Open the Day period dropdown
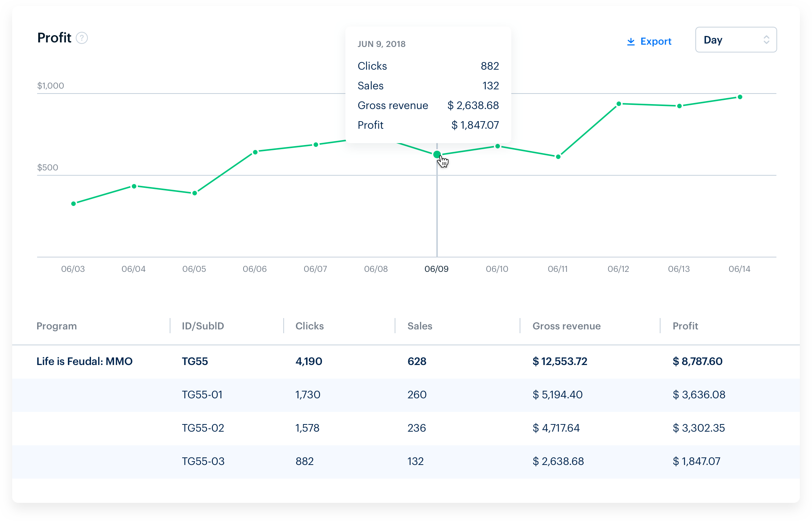Image resolution: width=812 pixels, height=521 pixels. [736, 40]
